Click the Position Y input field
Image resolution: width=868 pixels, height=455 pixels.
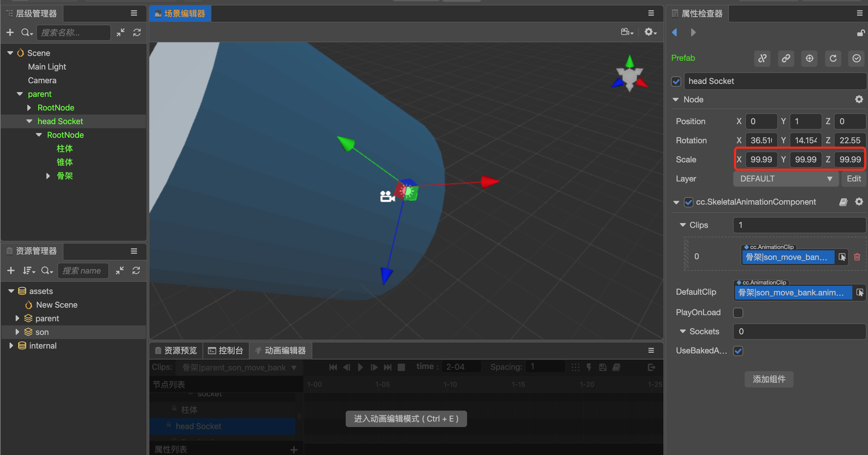805,121
